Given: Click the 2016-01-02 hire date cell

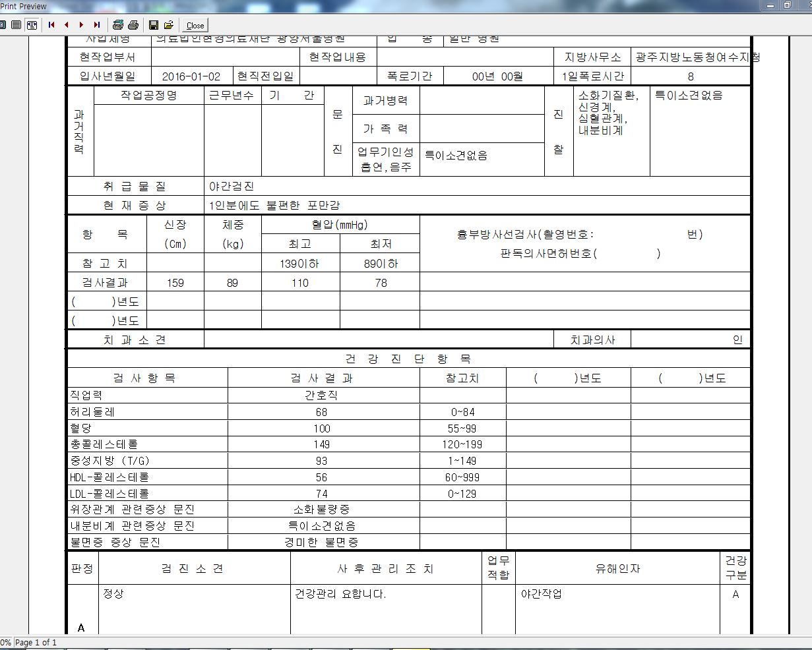Looking at the screenshot, I should 191,76.
